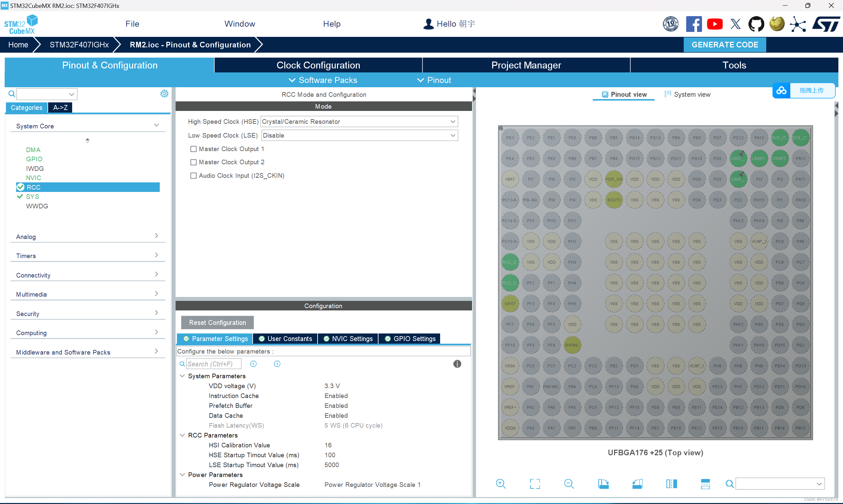843x504 pixels.
Task: Click the zoom in pinout icon
Action: (x=500, y=484)
